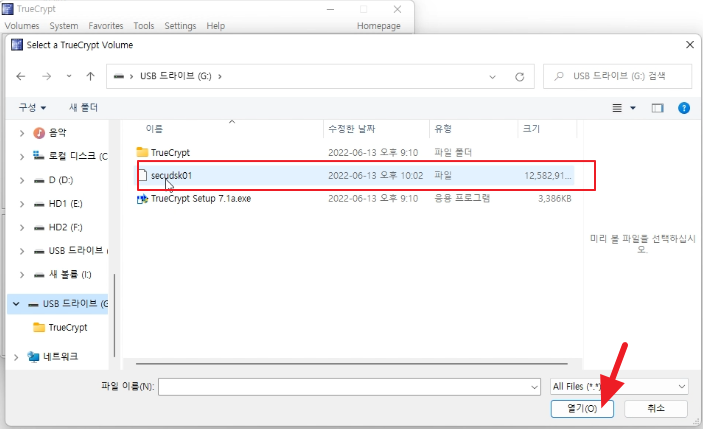Open the view options dropdown arrow
Screen dimensions: 703x429
[x=633, y=108]
